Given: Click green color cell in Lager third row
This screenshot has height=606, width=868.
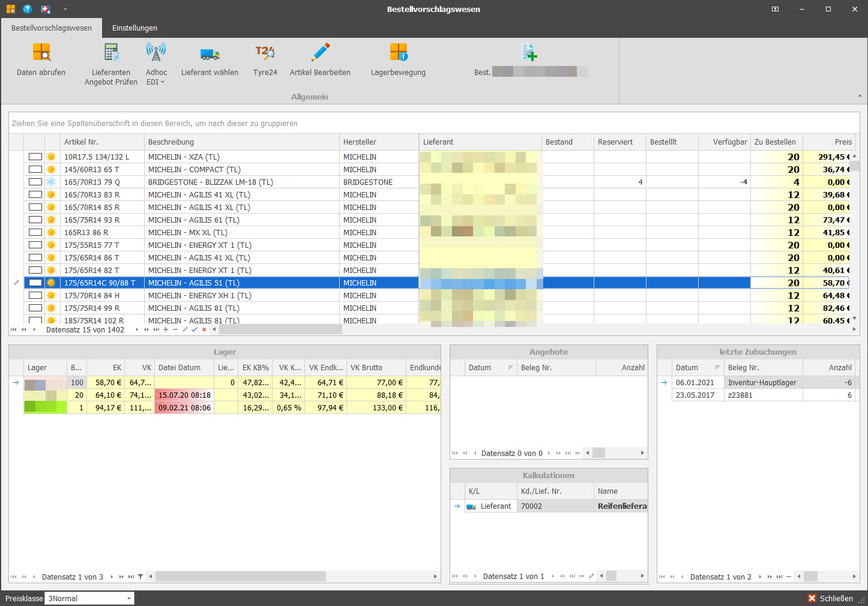Looking at the screenshot, I should click(46, 407).
